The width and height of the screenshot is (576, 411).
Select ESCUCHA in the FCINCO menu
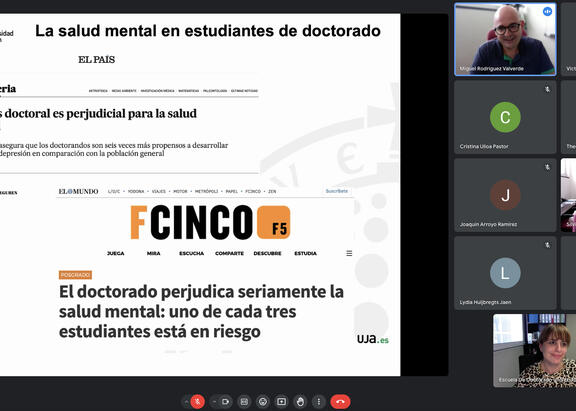[x=191, y=253]
